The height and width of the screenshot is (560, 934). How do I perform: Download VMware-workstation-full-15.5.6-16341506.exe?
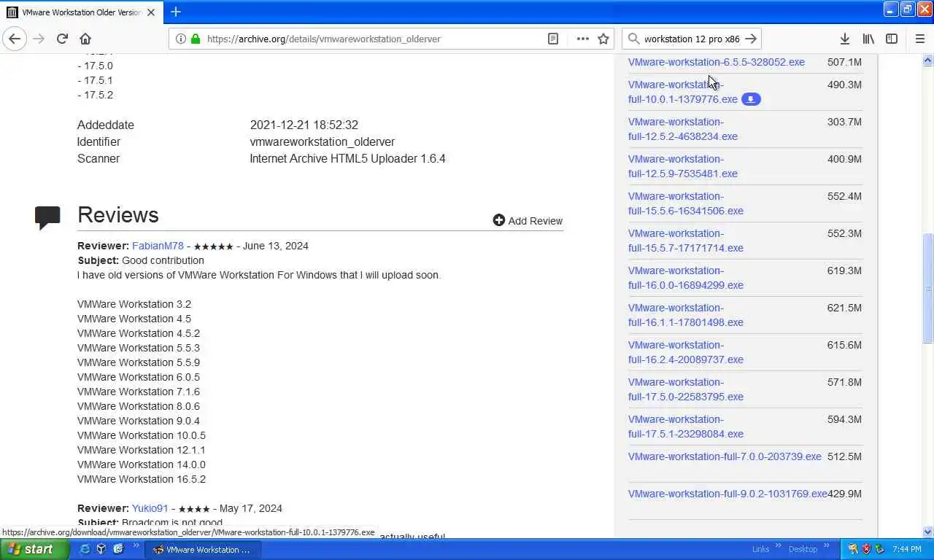[686, 203]
